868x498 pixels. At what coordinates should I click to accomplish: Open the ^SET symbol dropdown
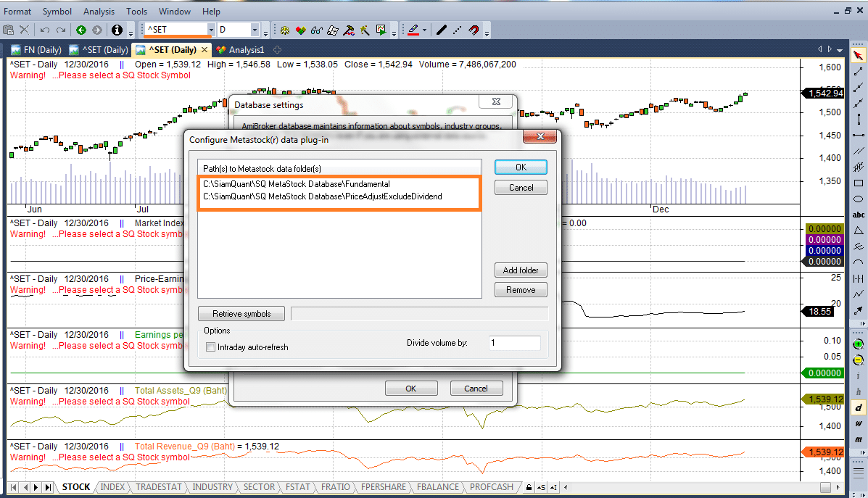pyautogui.click(x=211, y=30)
